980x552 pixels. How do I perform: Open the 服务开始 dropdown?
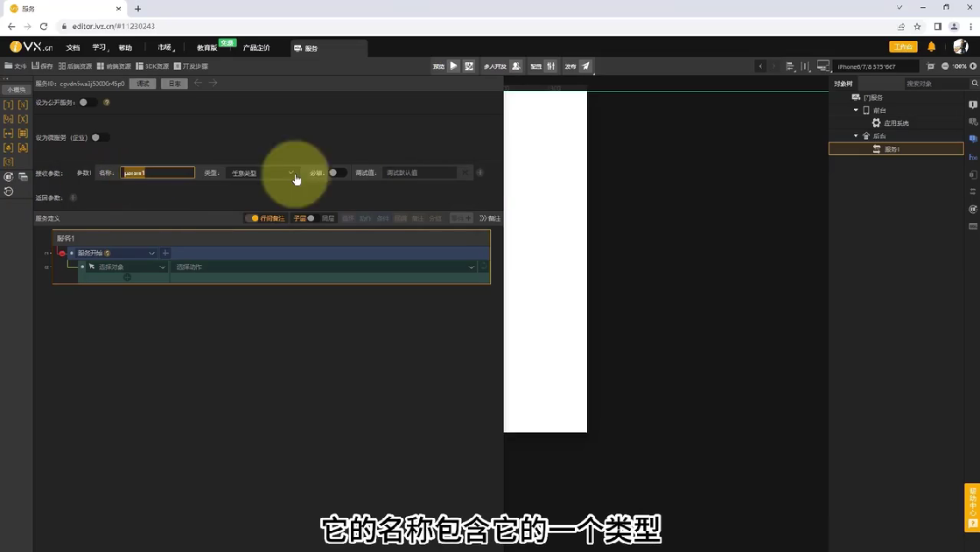tap(115, 253)
